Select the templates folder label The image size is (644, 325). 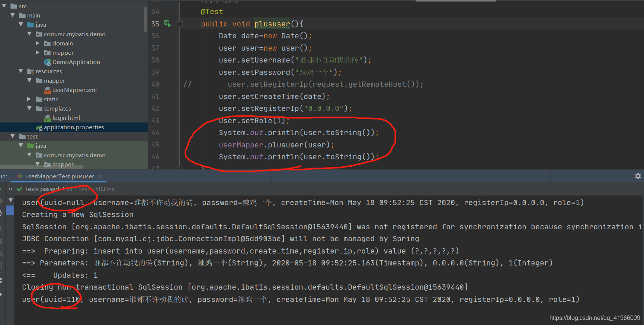click(x=57, y=109)
